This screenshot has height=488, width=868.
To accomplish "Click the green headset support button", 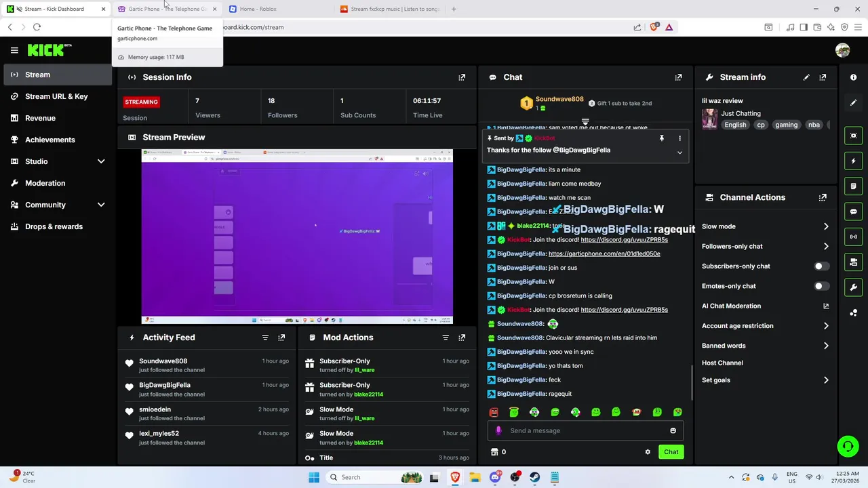I will (848, 446).
